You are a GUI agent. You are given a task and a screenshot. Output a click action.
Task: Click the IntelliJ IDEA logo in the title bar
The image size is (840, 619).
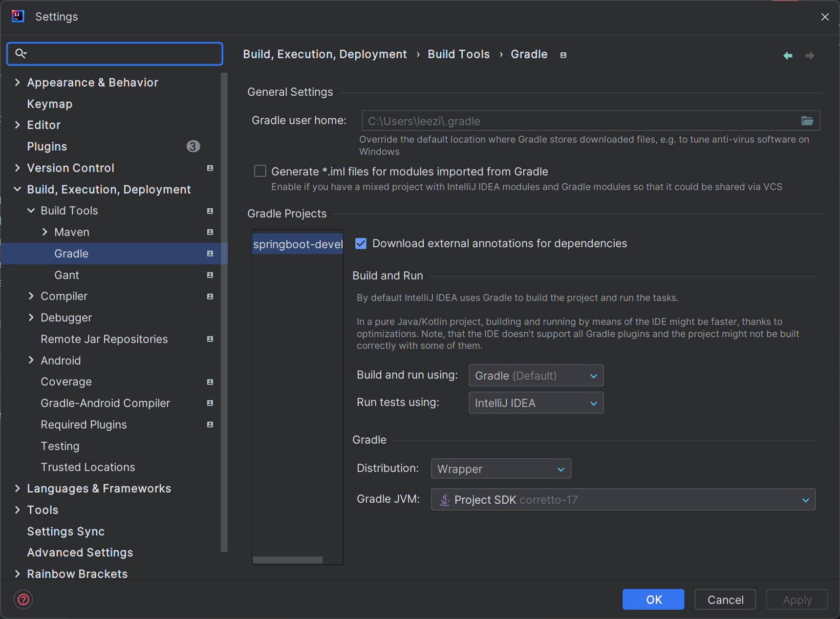pos(18,16)
